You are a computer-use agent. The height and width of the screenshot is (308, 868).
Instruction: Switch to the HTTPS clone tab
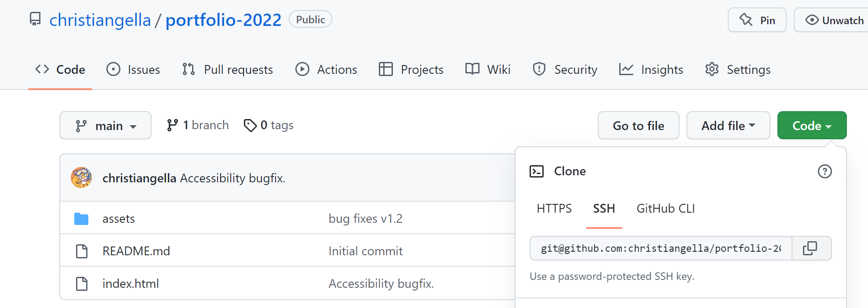pos(554,209)
